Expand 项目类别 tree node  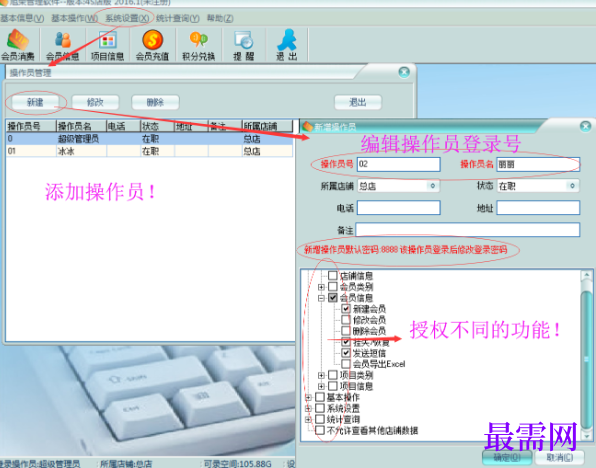[321, 375]
